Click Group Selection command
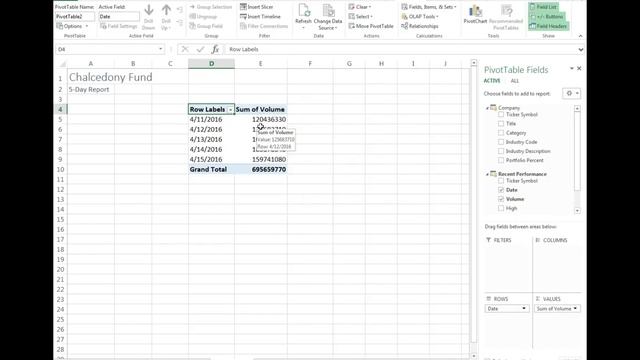Screen dimensions: 640x360 211,7
